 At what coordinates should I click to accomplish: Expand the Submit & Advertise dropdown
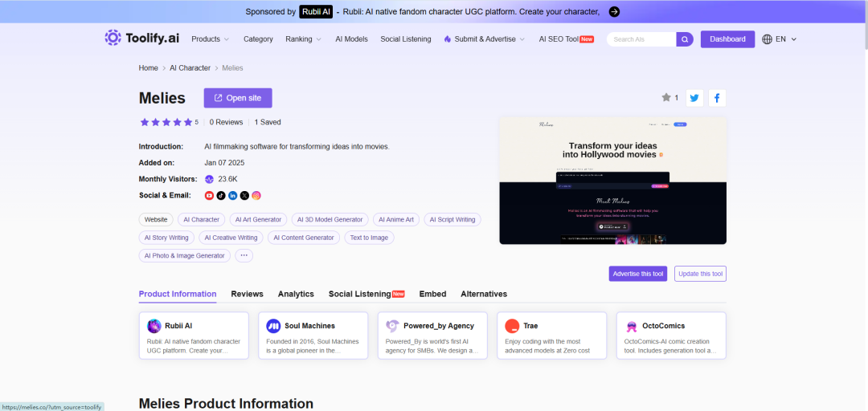[485, 39]
